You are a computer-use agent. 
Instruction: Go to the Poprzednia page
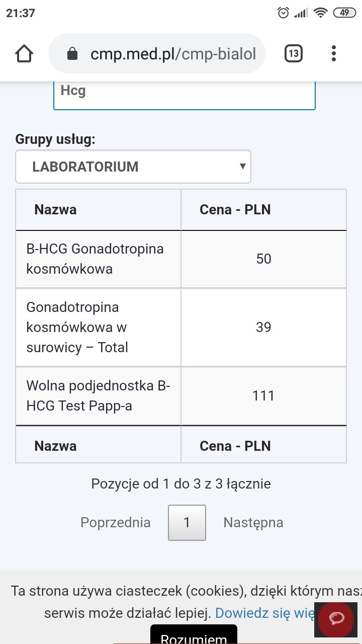[x=115, y=523]
